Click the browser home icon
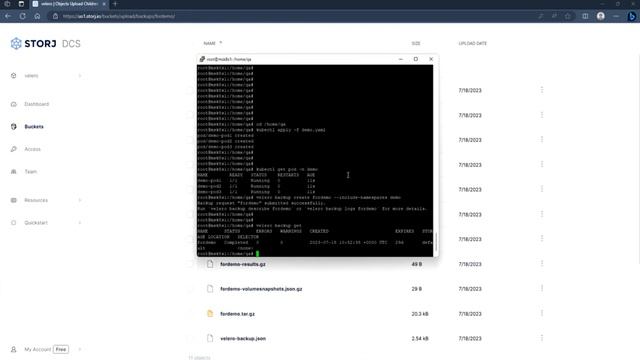The width and height of the screenshot is (640, 360). [37, 16]
